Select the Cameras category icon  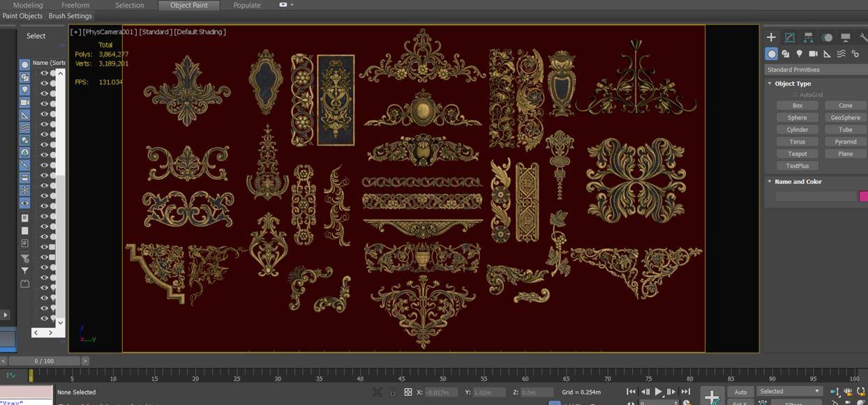point(813,54)
